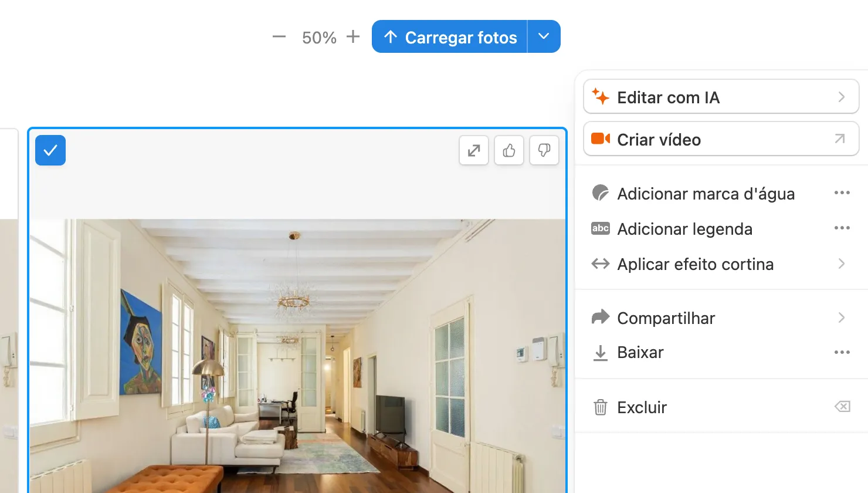Image resolution: width=868 pixels, height=493 pixels.
Task: Click the share arrow icon
Action: click(x=600, y=317)
